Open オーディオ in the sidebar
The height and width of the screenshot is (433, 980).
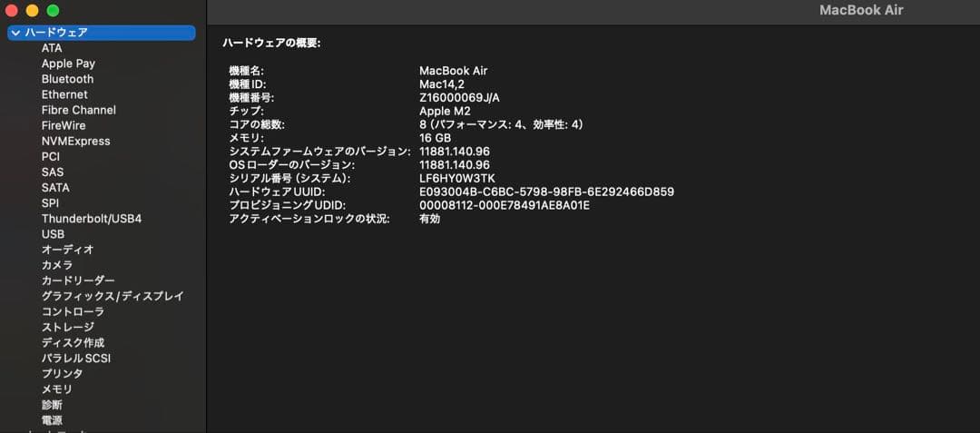click(67, 250)
